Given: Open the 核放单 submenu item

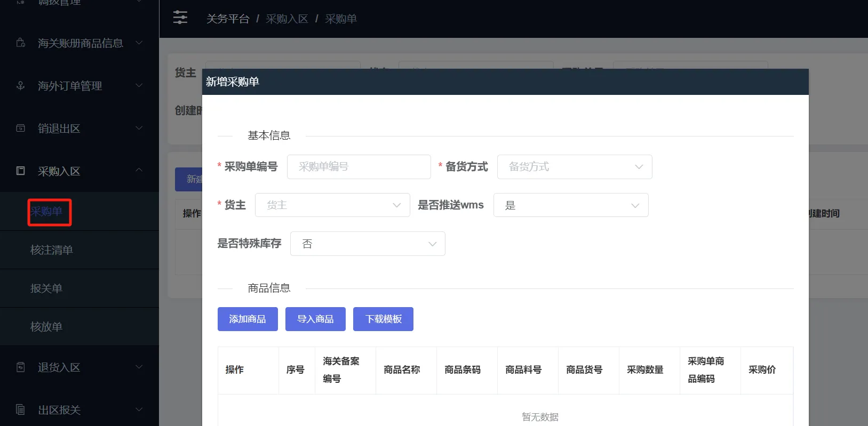Looking at the screenshot, I should [x=46, y=327].
